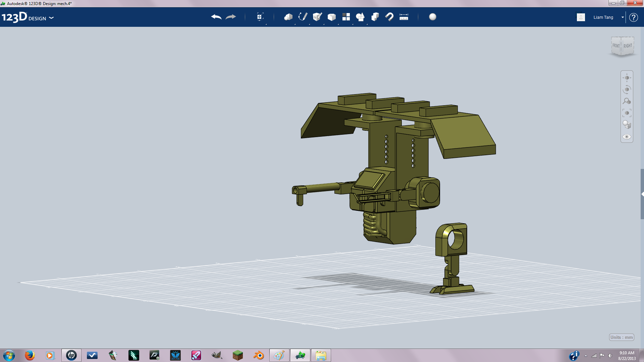The width and height of the screenshot is (644, 362).
Task: Open the Construct tool
Action: [317, 17]
